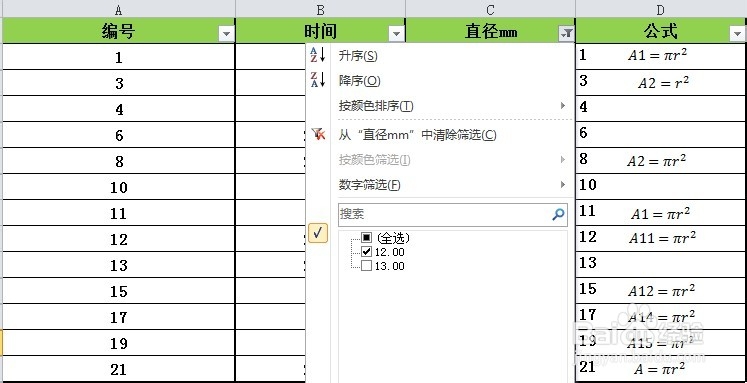Select cell with 编号 value 1
The width and height of the screenshot is (747, 383).
(x=119, y=57)
